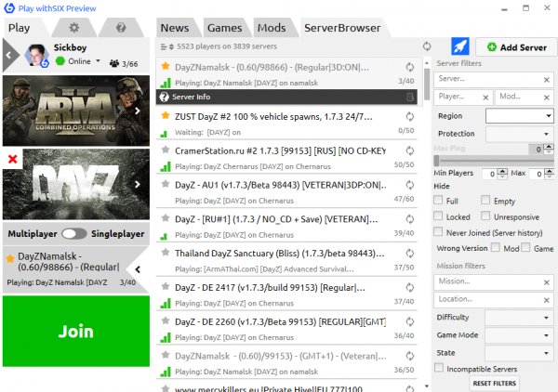Favorite the DayZ - [RU#1] server
The height and width of the screenshot is (392, 558).
(x=166, y=218)
